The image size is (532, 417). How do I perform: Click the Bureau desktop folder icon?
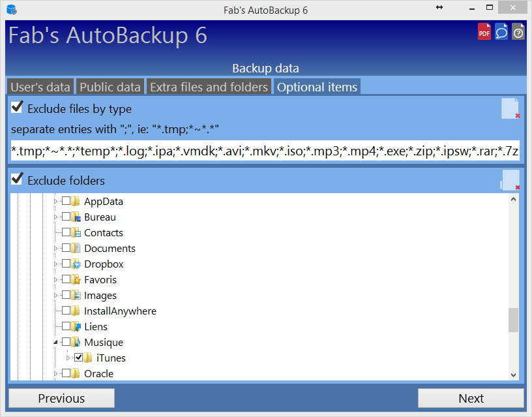[76, 217]
